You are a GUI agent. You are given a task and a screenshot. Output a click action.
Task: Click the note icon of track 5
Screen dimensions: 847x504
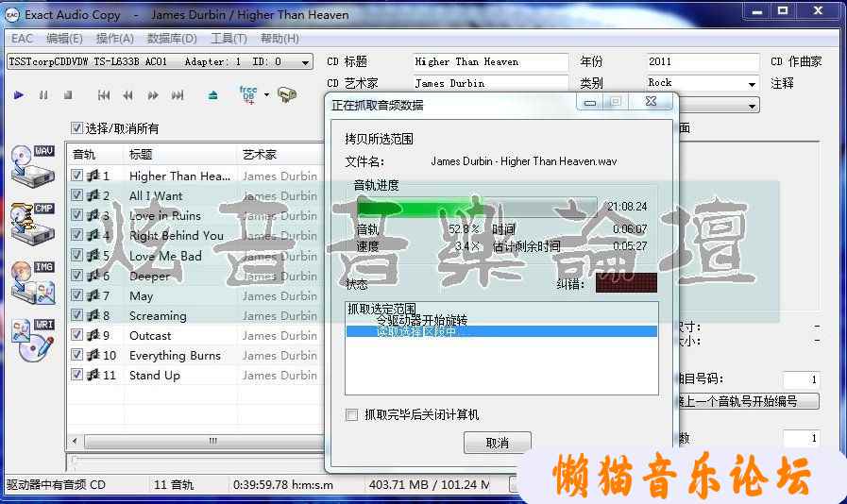point(93,255)
